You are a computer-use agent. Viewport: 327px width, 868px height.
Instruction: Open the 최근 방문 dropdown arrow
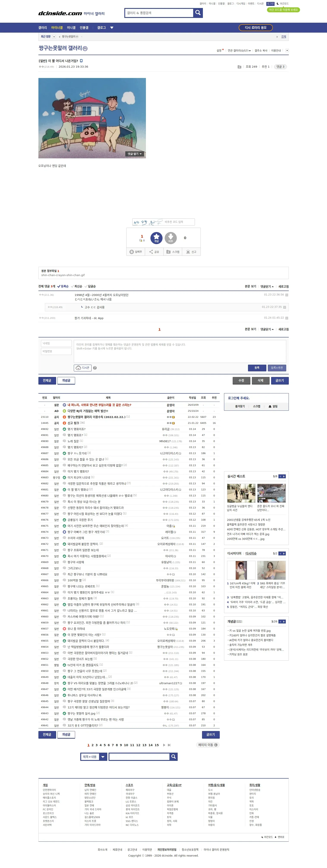click(x=54, y=37)
